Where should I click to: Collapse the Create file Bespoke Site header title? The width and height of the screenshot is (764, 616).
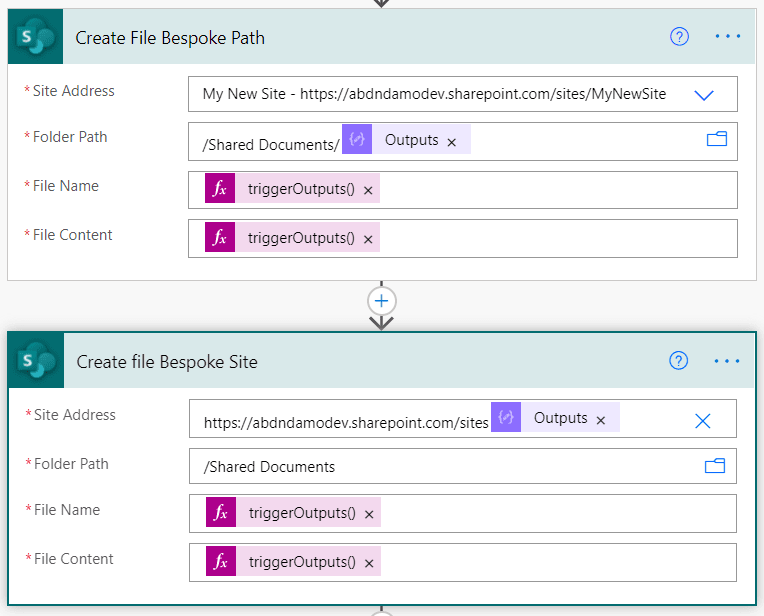(167, 362)
